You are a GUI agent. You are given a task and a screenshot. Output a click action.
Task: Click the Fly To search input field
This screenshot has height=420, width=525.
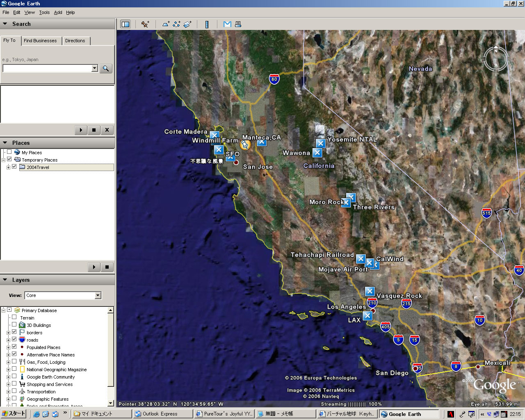[47, 68]
